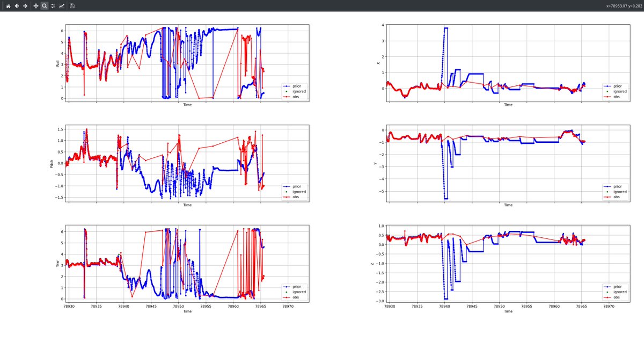644x342 pixels.
Task: Click 'obs' in the Roll plot legend
Action: click(x=295, y=97)
